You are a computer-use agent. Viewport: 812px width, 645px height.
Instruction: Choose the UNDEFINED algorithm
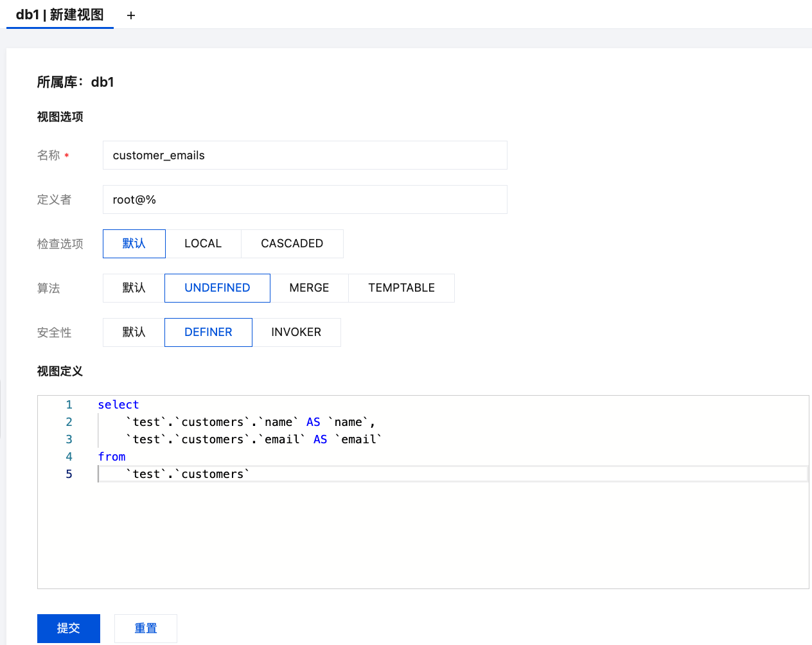pos(217,288)
